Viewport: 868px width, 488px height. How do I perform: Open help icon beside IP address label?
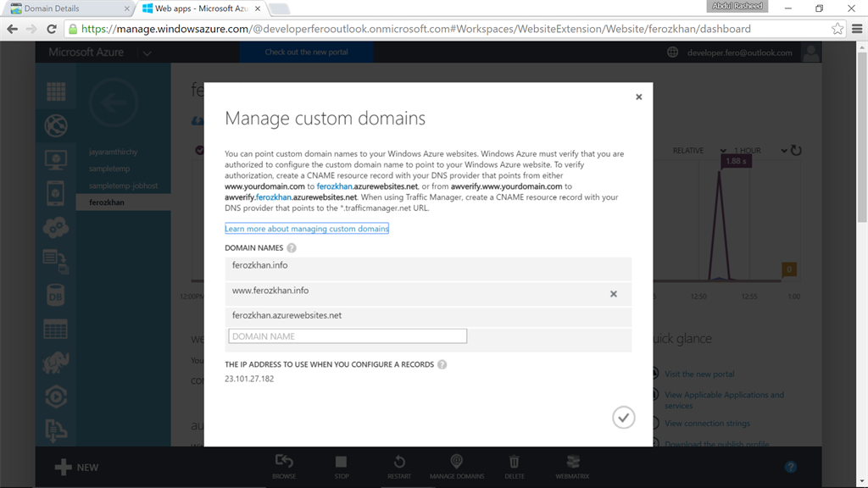(x=442, y=364)
